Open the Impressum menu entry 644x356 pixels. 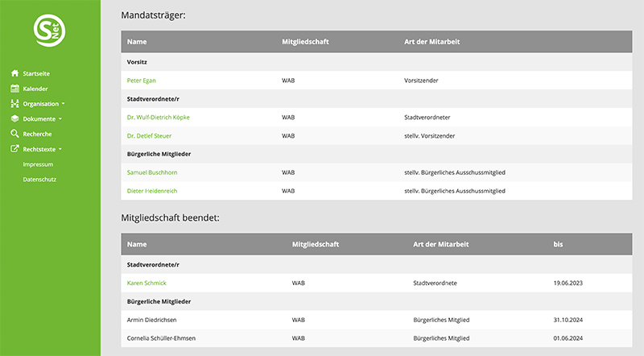(x=38, y=164)
